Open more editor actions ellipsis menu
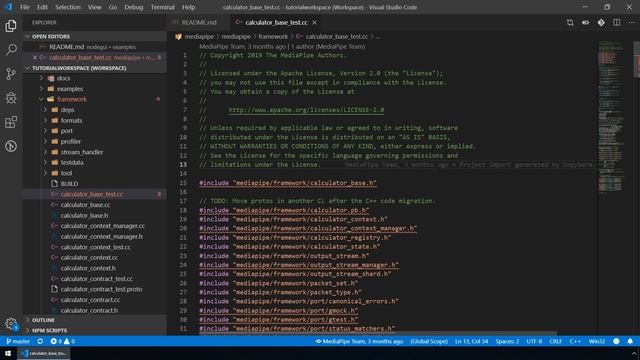This screenshot has width=640, height=360. pos(631,22)
